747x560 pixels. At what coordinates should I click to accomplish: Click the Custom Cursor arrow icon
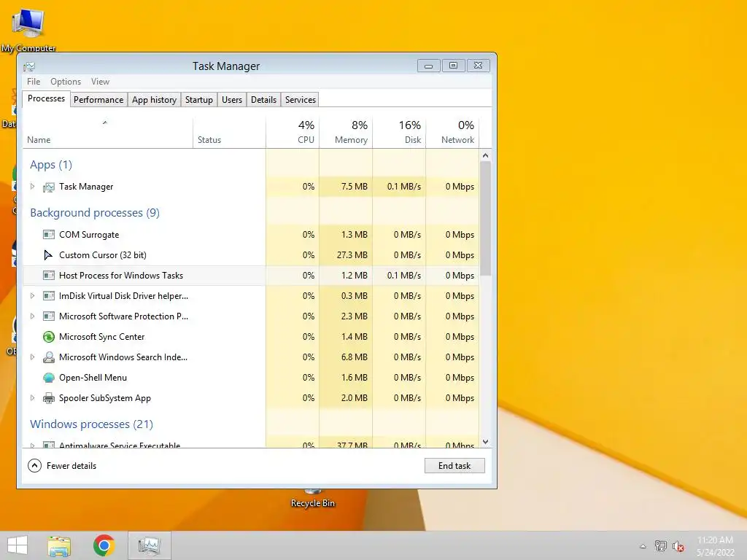point(48,255)
